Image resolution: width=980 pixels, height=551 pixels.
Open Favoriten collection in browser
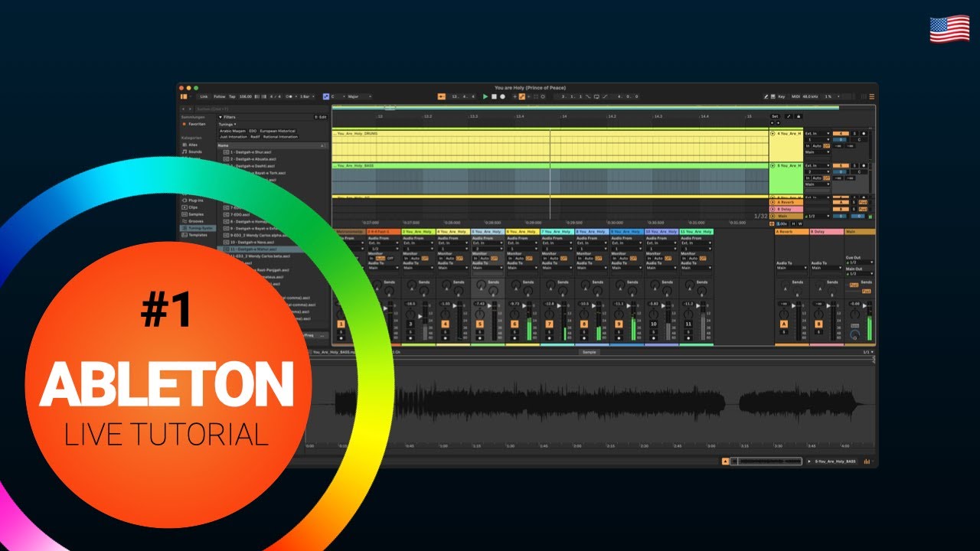click(x=198, y=124)
